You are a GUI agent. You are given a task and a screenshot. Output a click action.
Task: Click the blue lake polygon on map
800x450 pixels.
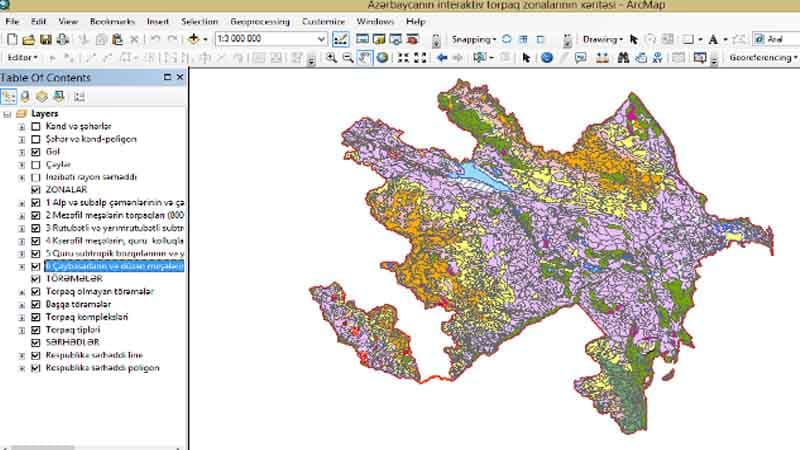(x=482, y=176)
